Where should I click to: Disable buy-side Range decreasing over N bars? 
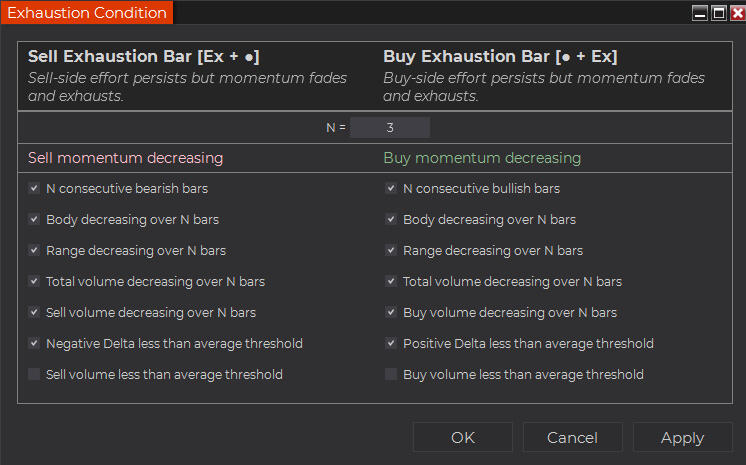pos(391,250)
